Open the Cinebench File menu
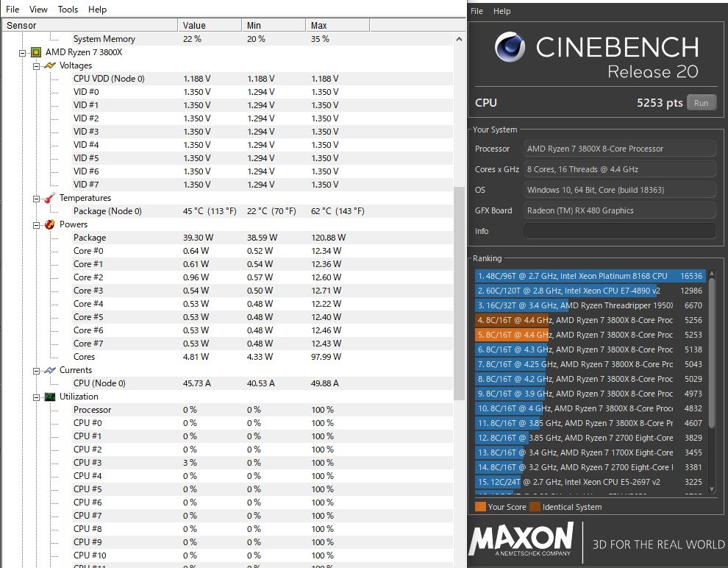 point(477,11)
